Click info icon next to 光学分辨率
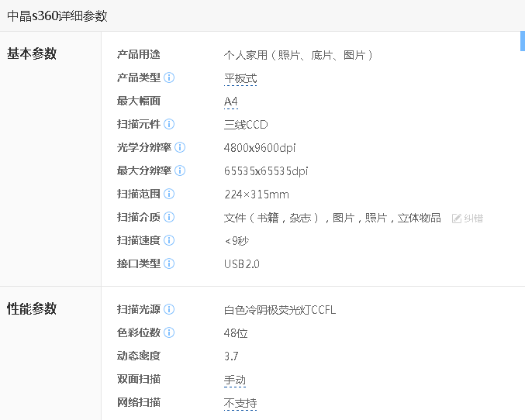This screenshot has width=525, height=420. coord(180,147)
